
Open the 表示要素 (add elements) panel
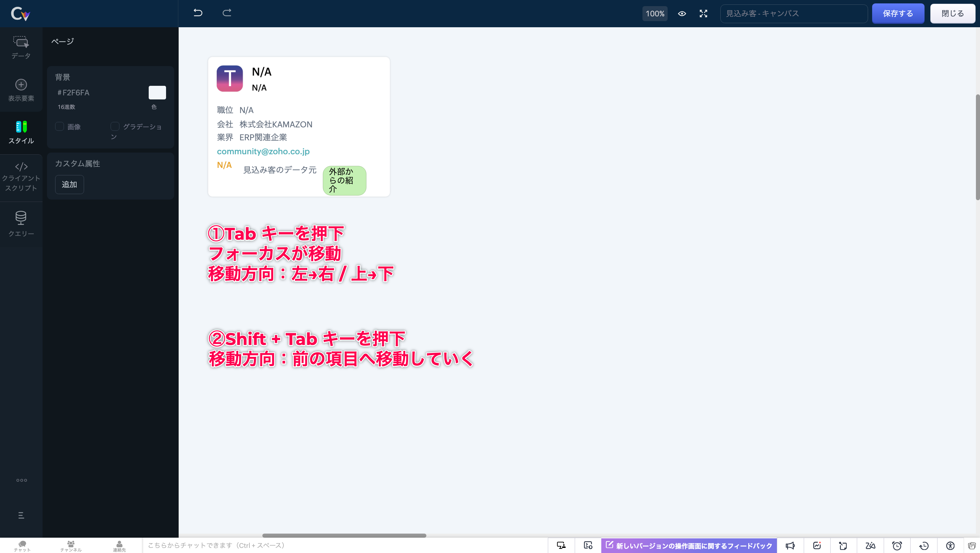pos(21,90)
